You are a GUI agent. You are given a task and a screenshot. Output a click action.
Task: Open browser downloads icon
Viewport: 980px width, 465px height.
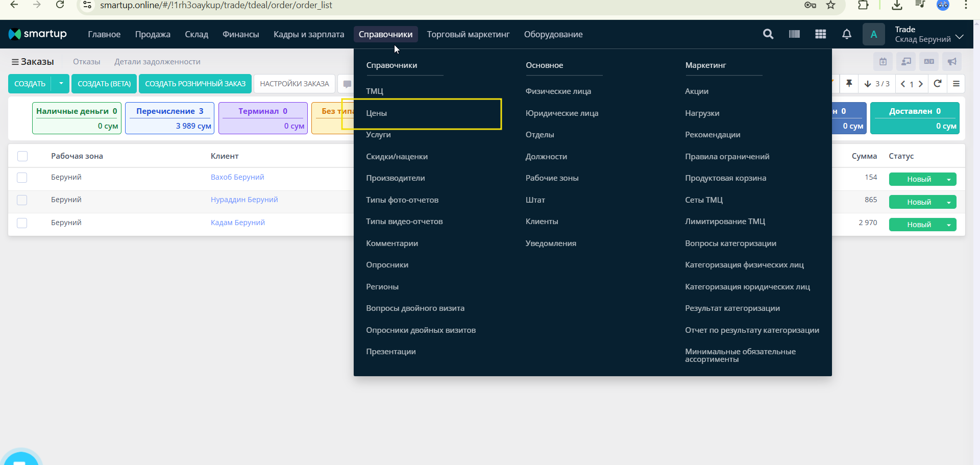pos(897,5)
